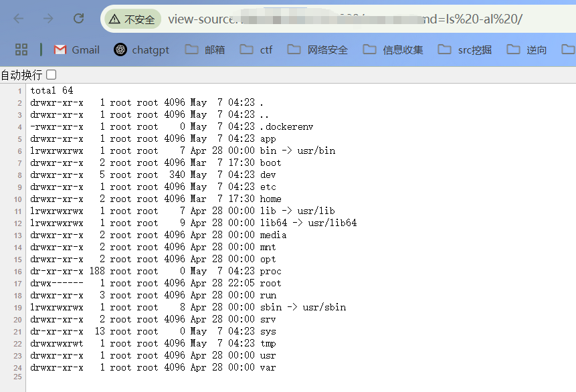Viewport: 576px width, 392px height.
Task: Click the size value '340' on dev line
Action: pyautogui.click(x=177, y=175)
